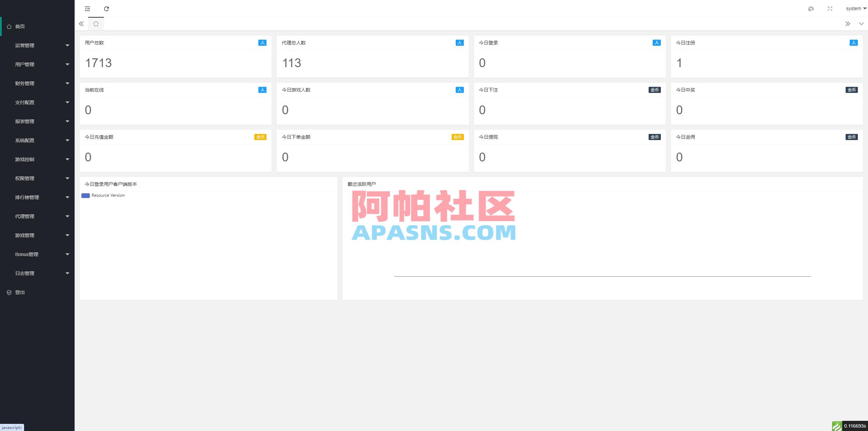Screen dimensions: 868x431
Task: Click the 人 badge on 用户总数 card
Action: click(x=262, y=43)
